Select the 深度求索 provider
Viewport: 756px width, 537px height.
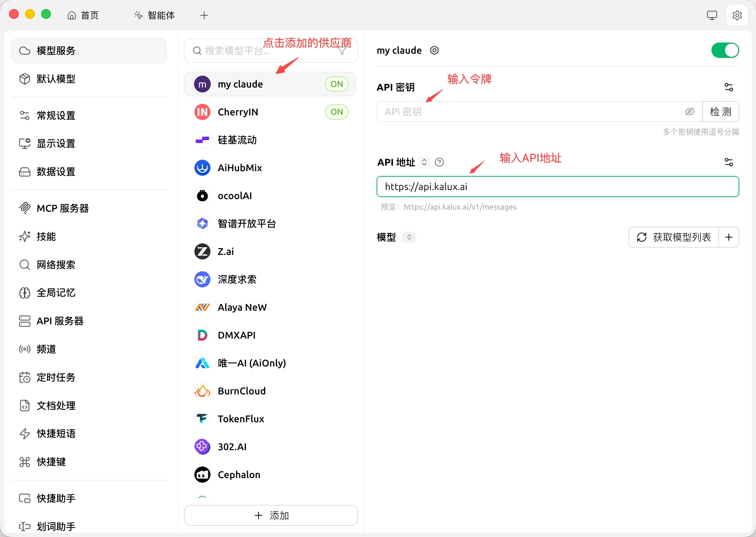[270, 279]
